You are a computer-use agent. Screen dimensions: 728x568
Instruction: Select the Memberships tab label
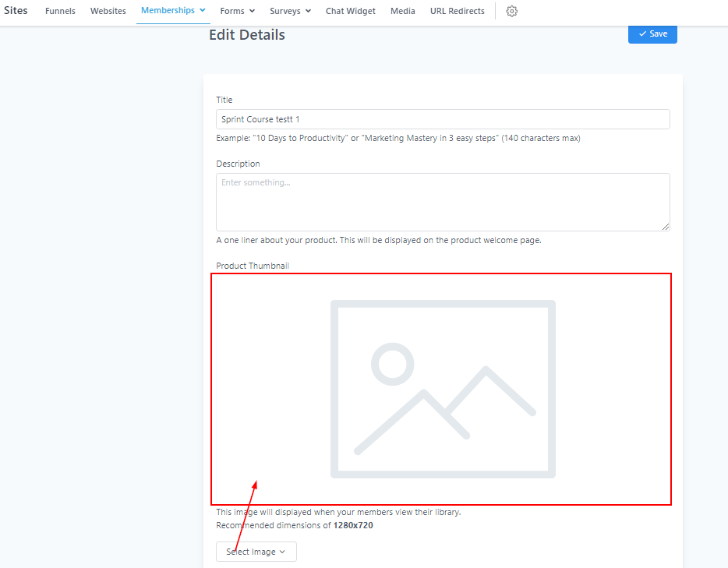(x=168, y=11)
